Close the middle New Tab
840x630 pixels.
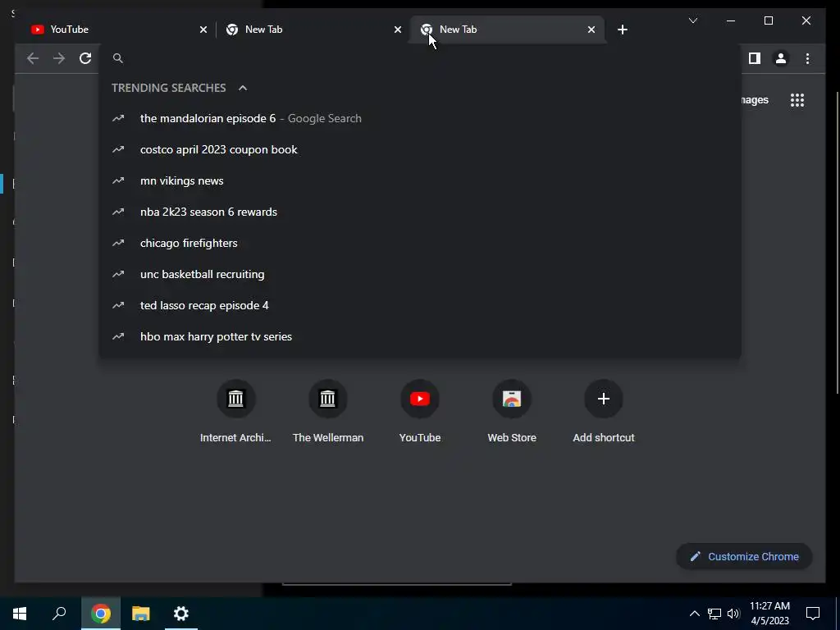(x=398, y=30)
